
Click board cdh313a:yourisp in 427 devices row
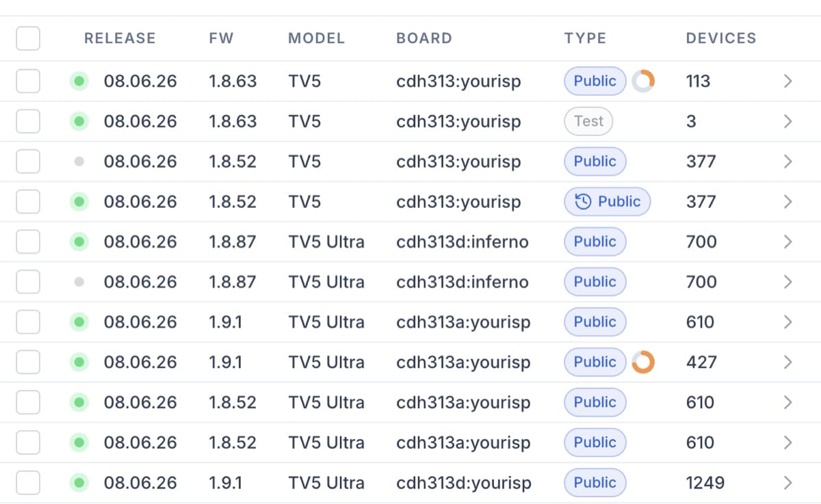(x=463, y=362)
